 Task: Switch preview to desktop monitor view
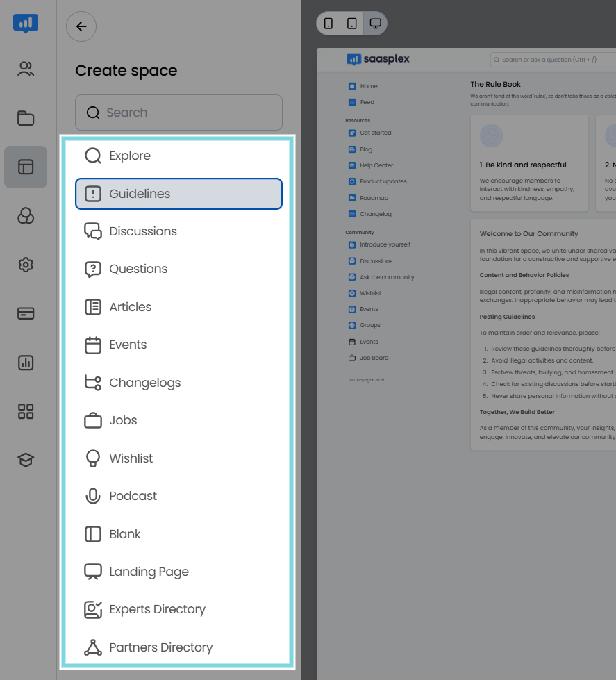[376, 24]
